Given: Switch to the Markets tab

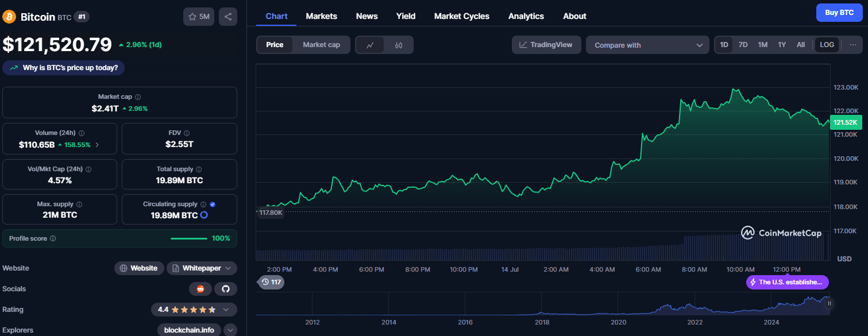Looking at the screenshot, I should click(322, 16).
